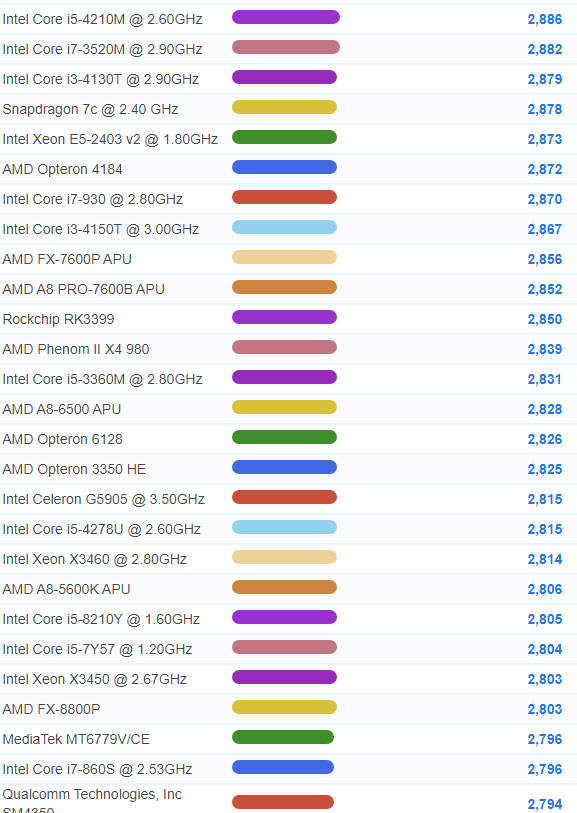The width and height of the screenshot is (577, 813).
Task: Select the AMD A8-5600K APU link
Action: [66, 590]
